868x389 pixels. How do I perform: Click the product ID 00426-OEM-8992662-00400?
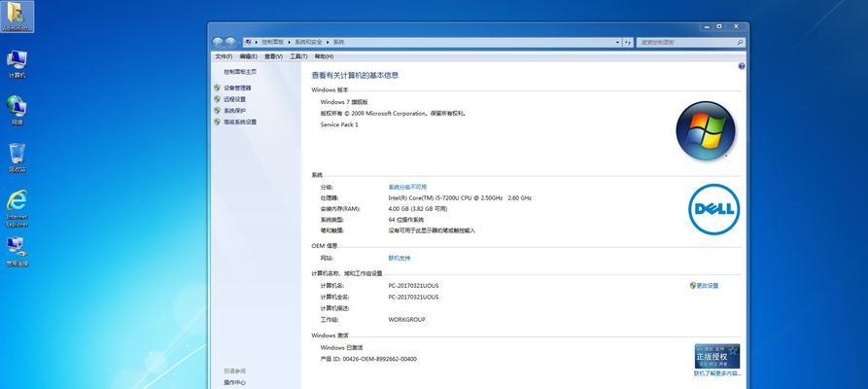pos(381,359)
